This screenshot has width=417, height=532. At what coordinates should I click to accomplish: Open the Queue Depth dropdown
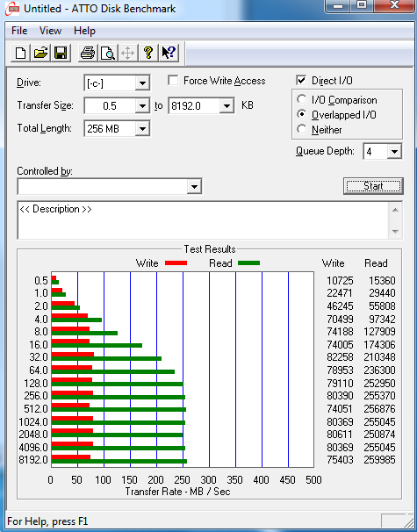394,151
